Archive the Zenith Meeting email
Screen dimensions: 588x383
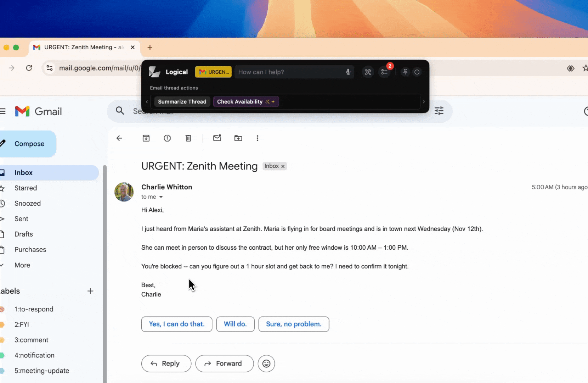point(146,138)
